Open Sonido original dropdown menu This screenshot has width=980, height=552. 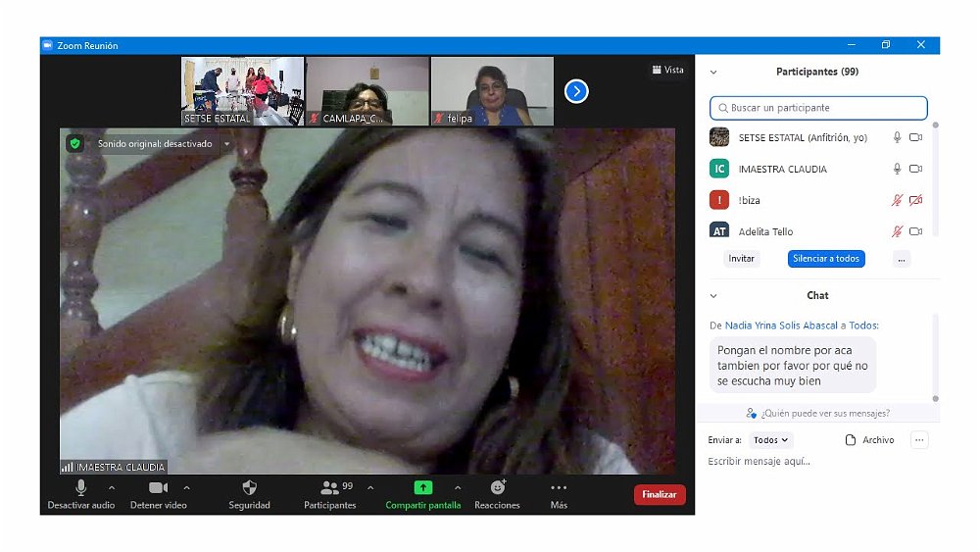coord(227,144)
